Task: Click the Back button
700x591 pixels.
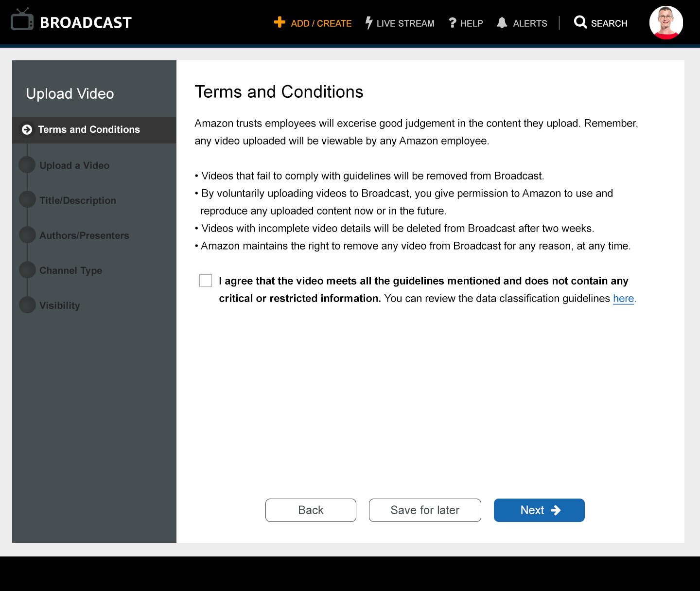Action: 311,510
